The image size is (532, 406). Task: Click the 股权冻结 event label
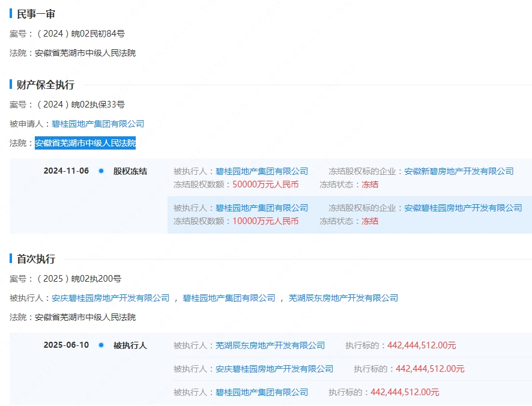point(130,171)
